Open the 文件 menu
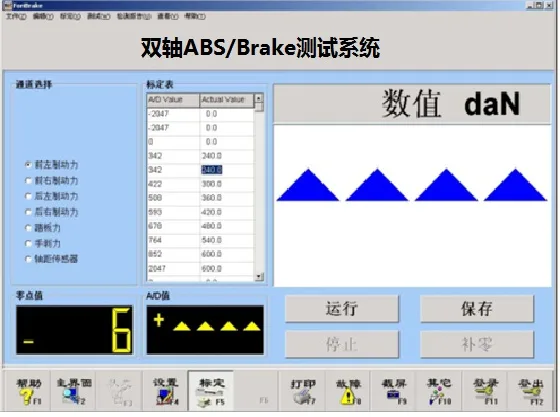The width and height of the screenshot is (560, 417). tap(16, 16)
